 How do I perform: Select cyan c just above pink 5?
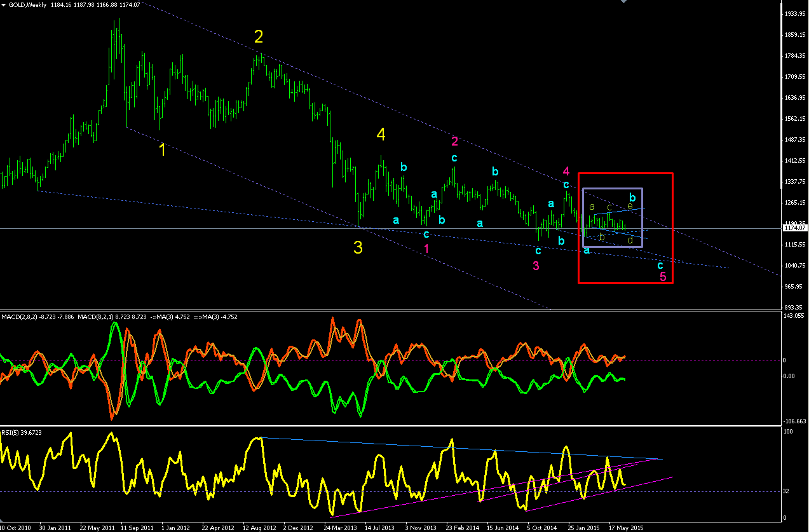click(x=660, y=265)
